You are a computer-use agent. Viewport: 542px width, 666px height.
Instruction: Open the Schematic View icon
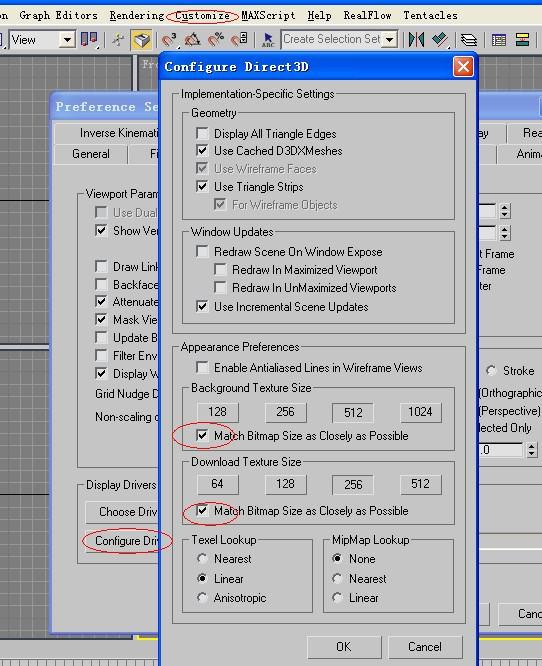pos(522,40)
